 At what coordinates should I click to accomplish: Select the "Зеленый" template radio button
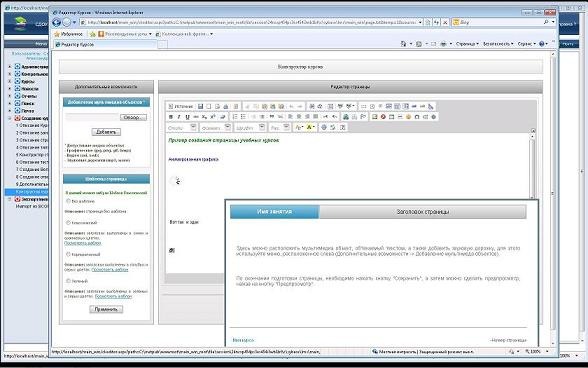[x=68, y=281]
